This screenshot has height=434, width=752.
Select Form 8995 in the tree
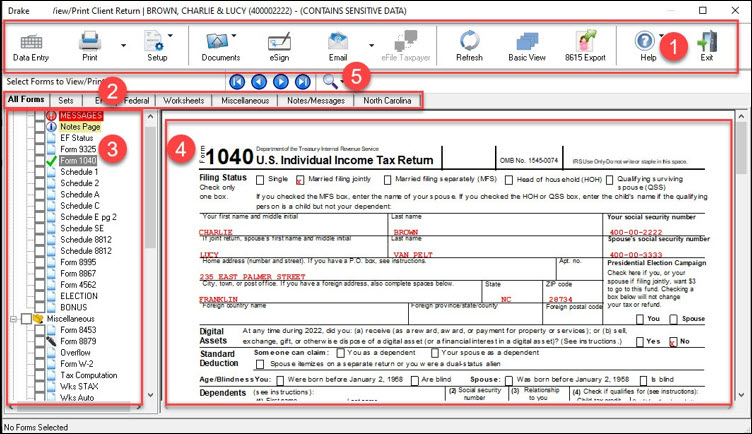(78, 262)
